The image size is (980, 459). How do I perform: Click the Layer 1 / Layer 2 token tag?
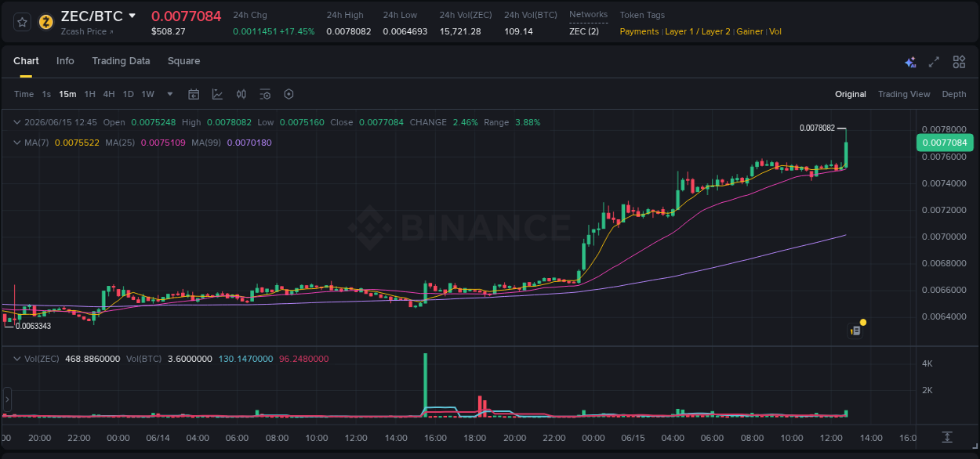pos(698,31)
